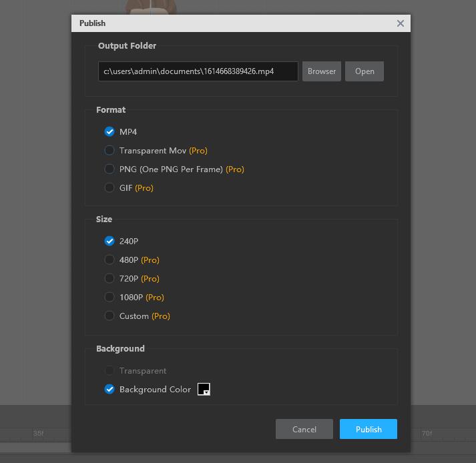This screenshot has width=476, height=463.
Task: Pick the GIF format option
Action: pyautogui.click(x=109, y=188)
